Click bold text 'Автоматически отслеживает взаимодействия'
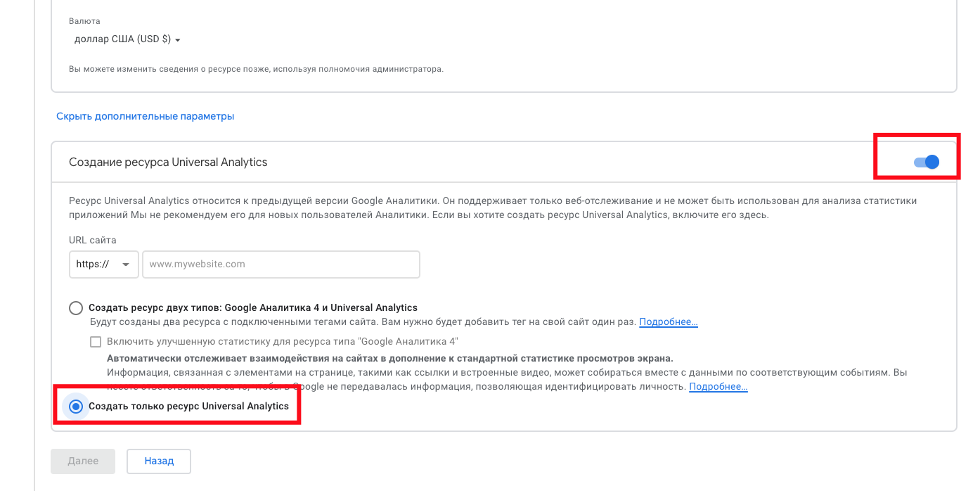The image size is (980, 491). click(x=389, y=358)
